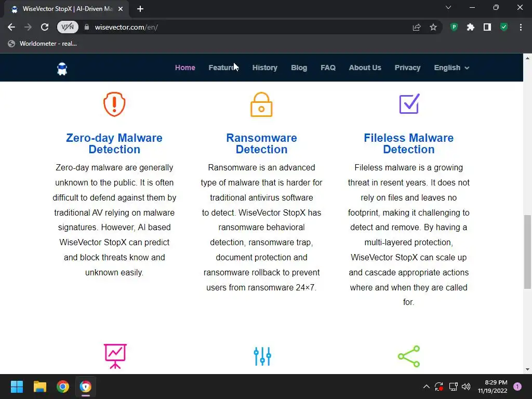Toggle the VPN badge in address bar
This screenshot has width=532, height=399.
coord(68,27)
